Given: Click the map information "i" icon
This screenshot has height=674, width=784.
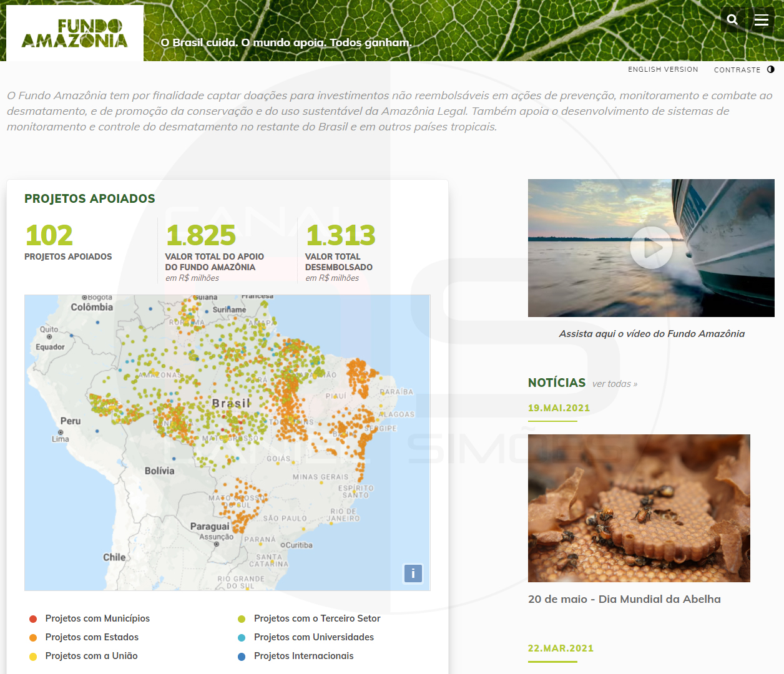Looking at the screenshot, I should 413,573.
